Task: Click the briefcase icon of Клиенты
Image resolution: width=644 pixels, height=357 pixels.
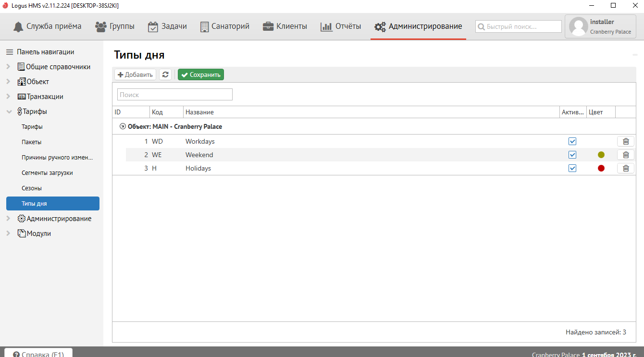Action: coord(268,26)
